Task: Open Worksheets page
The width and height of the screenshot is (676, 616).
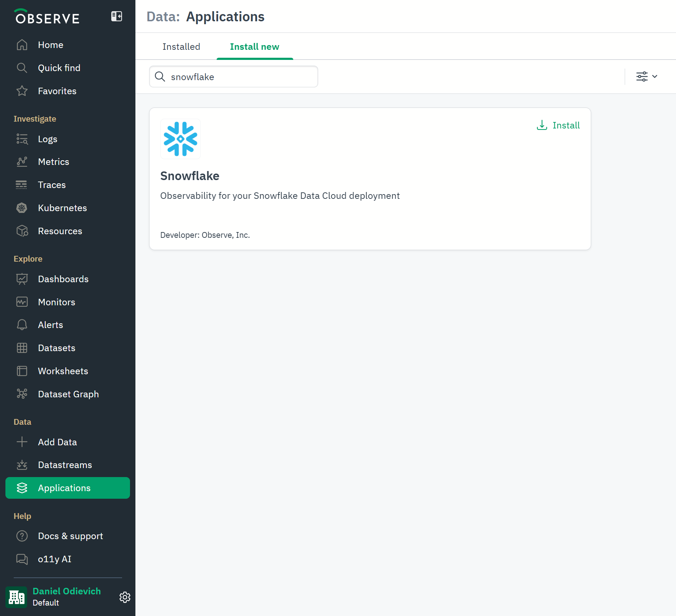Action: point(63,371)
